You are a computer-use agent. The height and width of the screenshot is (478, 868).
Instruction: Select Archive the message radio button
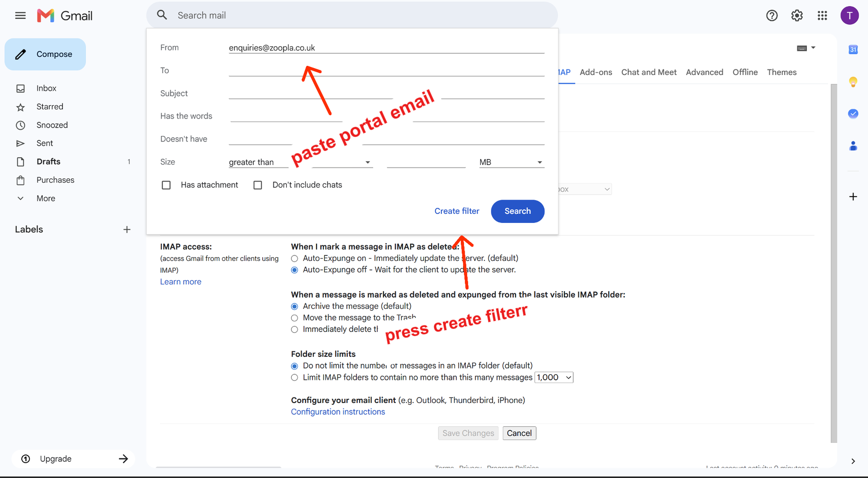tap(295, 306)
